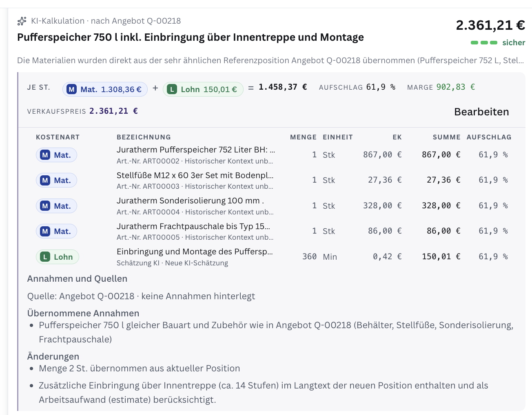
Task: Click the per-piece cost sum 1.458,37 €
Action: coord(283,87)
